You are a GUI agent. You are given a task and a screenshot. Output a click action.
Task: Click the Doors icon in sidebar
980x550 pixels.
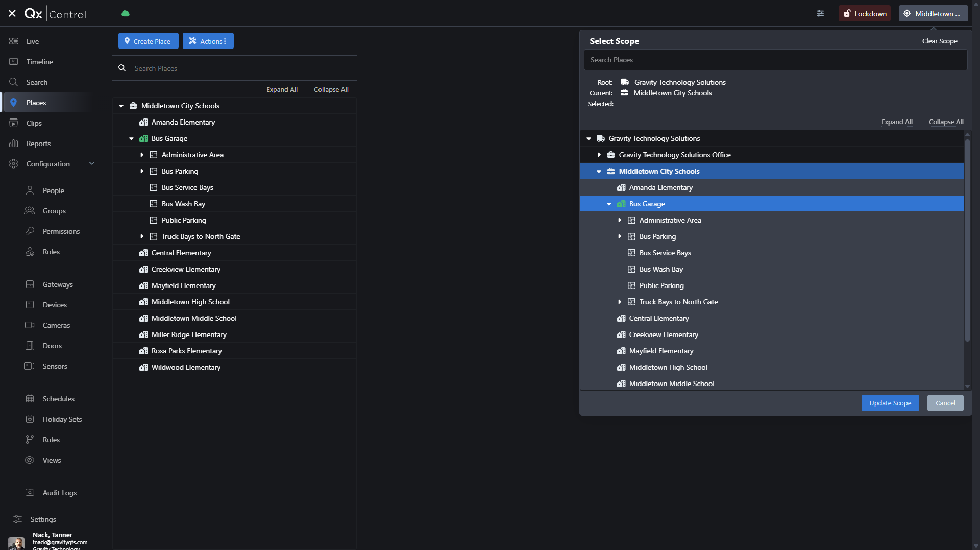pyautogui.click(x=30, y=346)
